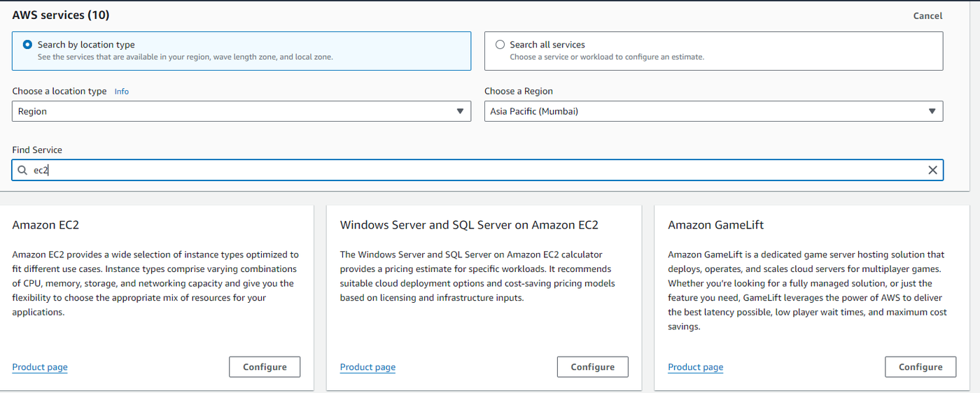Click the Amazon EC2 description text
Viewport: 980px width, 393px height.
pos(155,283)
